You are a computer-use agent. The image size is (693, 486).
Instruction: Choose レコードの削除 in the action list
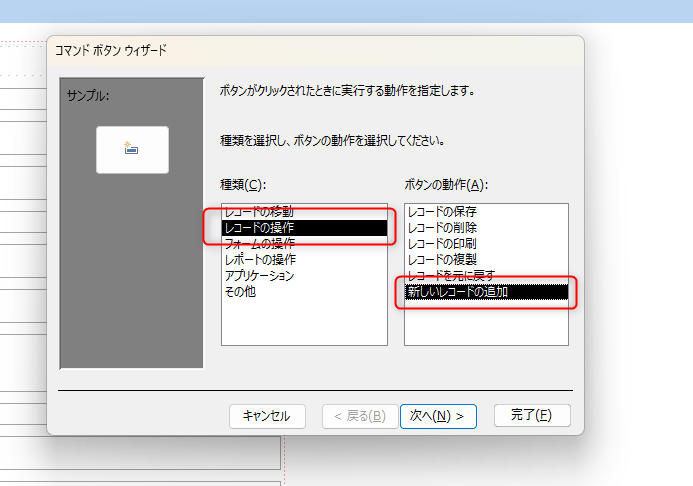[x=442, y=228]
